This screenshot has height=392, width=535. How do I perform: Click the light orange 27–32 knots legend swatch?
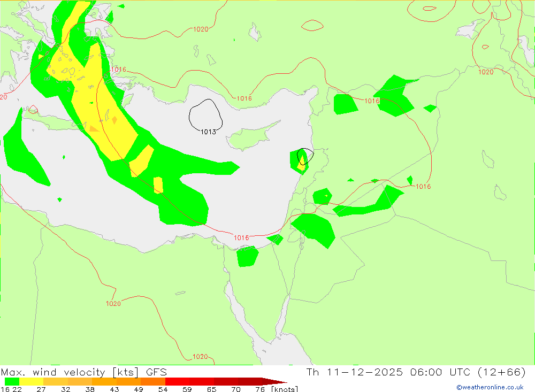(56, 381)
